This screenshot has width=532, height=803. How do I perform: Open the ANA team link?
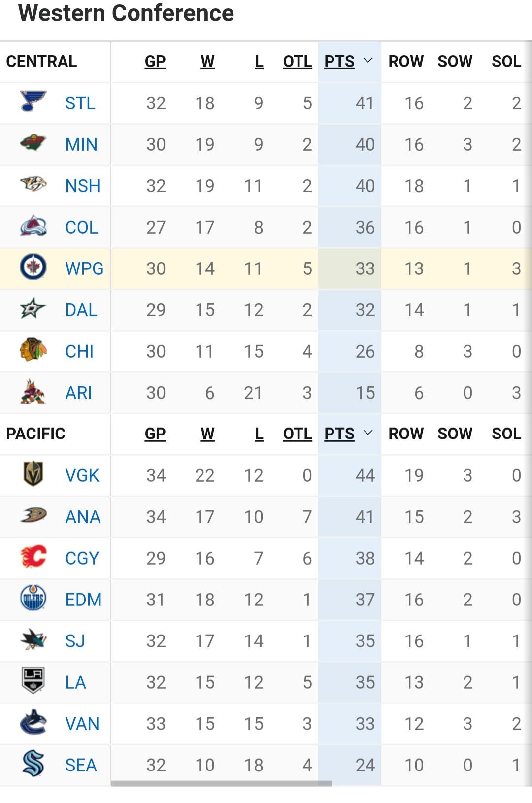(x=83, y=517)
